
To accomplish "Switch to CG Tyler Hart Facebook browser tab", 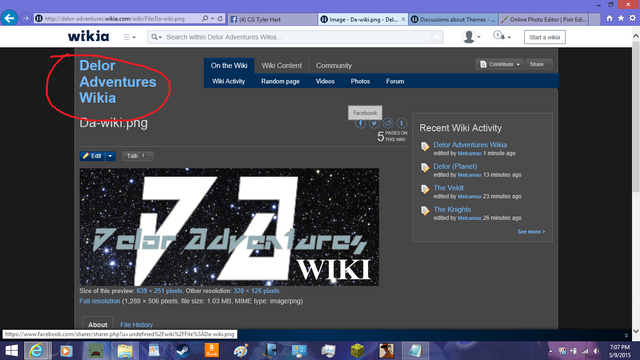I will [273, 19].
